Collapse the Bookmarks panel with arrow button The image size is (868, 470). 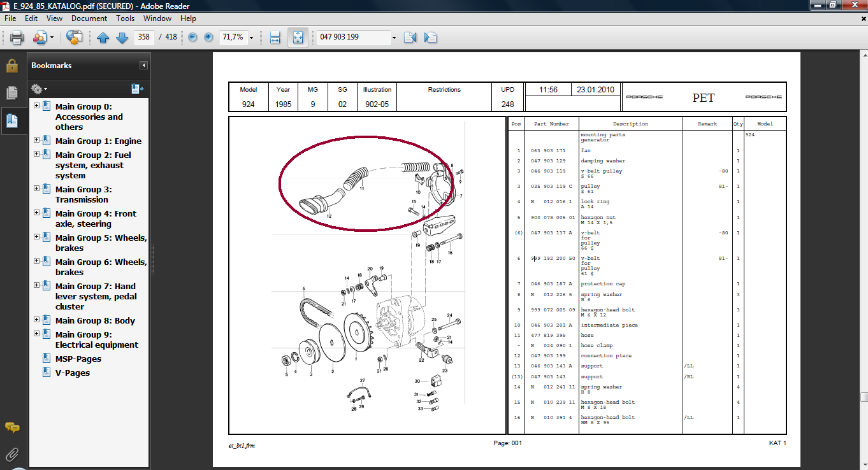coord(144,66)
